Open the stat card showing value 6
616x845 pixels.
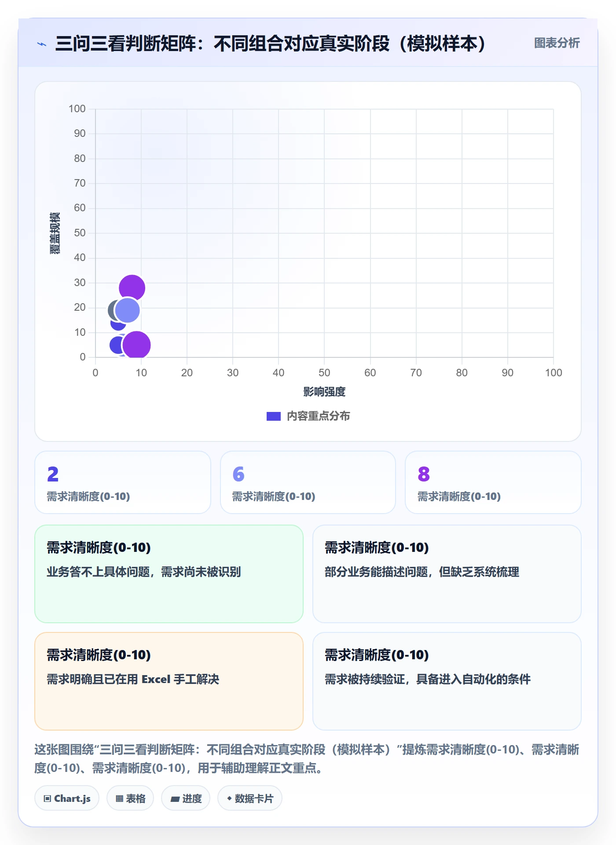[x=308, y=482]
